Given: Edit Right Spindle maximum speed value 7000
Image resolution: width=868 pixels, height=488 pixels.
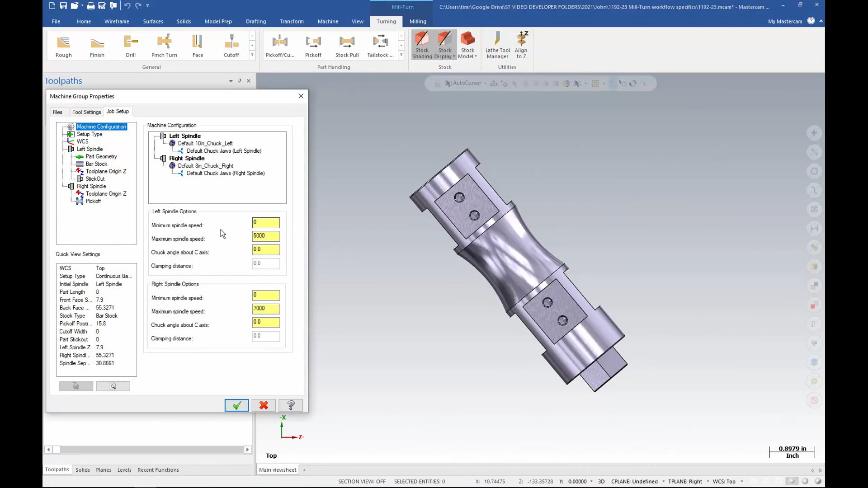Looking at the screenshot, I should 266,309.
